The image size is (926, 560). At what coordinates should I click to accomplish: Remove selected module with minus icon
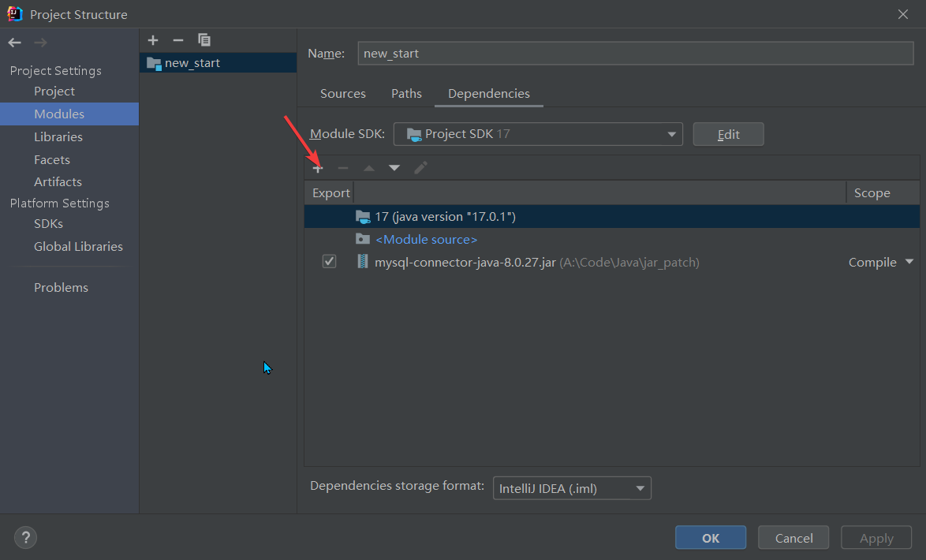click(x=177, y=40)
